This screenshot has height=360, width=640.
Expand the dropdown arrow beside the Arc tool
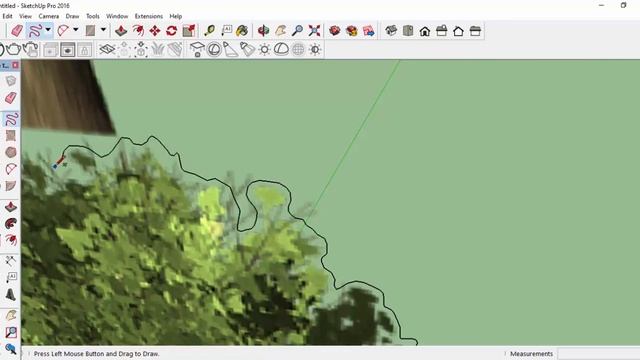[76, 30]
